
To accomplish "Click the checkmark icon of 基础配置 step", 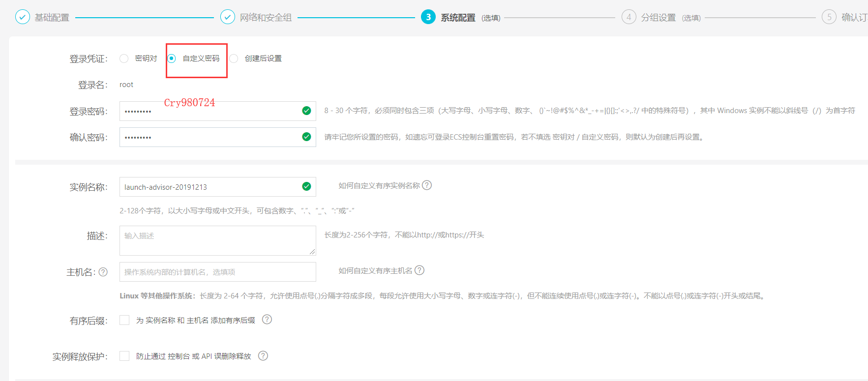I will 23,17.
